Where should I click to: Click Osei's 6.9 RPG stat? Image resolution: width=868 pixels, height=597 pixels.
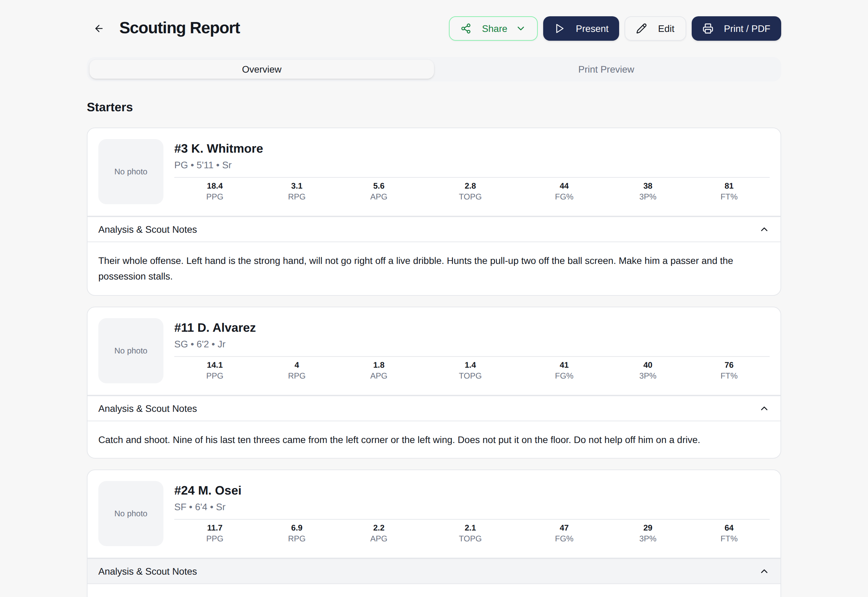coord(297,533)
